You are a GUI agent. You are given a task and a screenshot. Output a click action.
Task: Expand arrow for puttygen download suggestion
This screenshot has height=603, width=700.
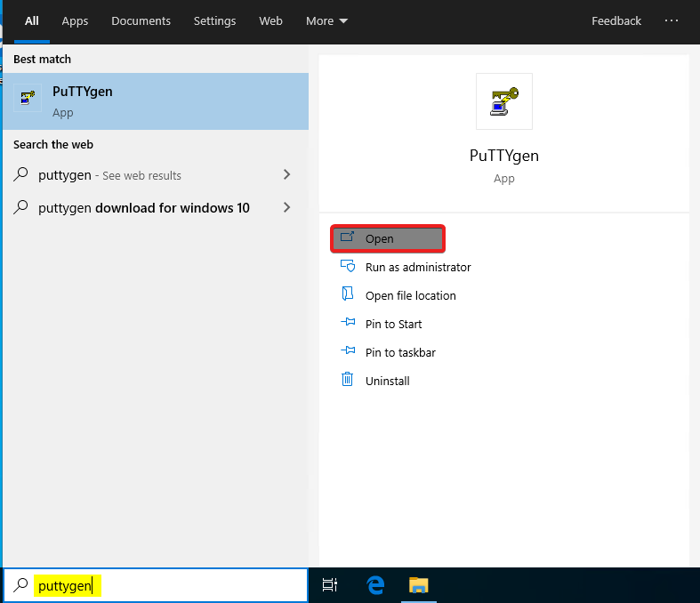point(286,207)
